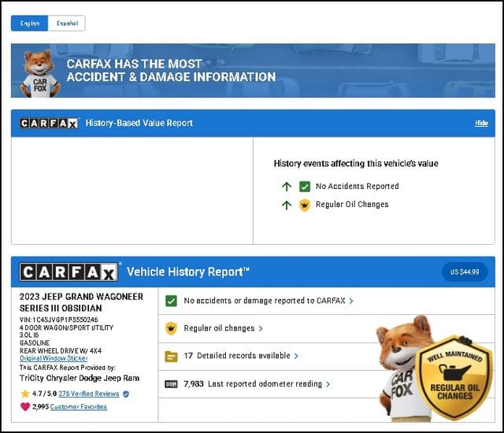Click the odometer icon beside 7,983 reading
504x433 pixels.
tap(171, 384)
